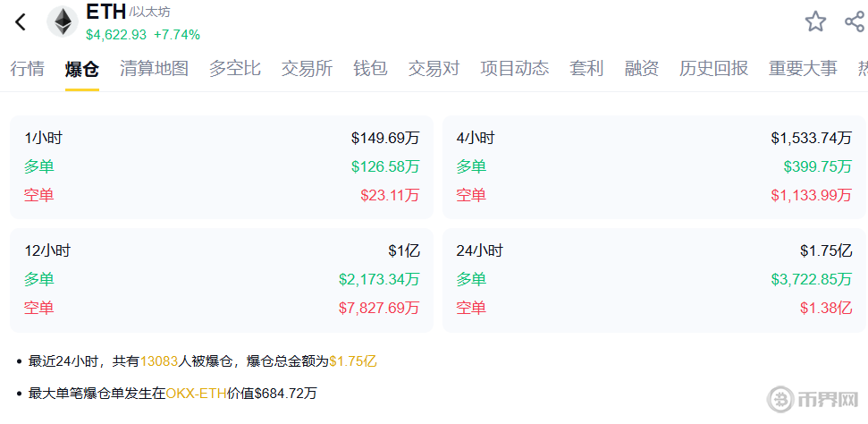This screenshot has width=868, height=424.
Task: Click the 4小时 total $1,533.74万
Action: click(x=812, y=138)
